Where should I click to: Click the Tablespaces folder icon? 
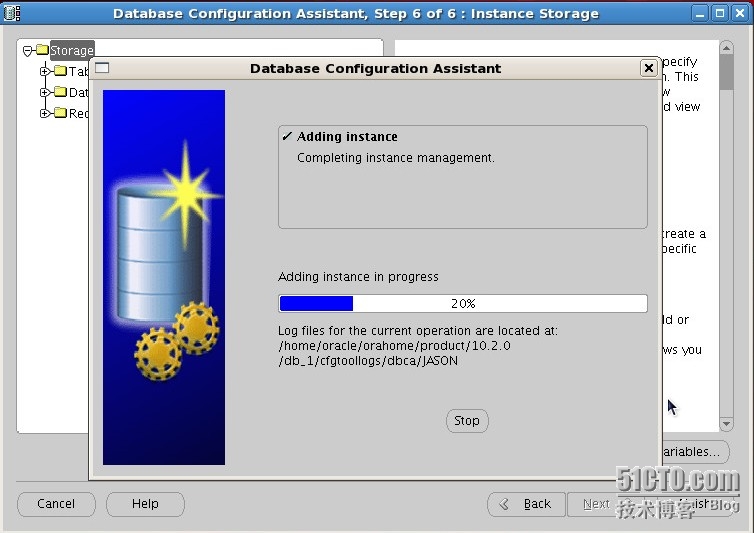click(60, 71)
